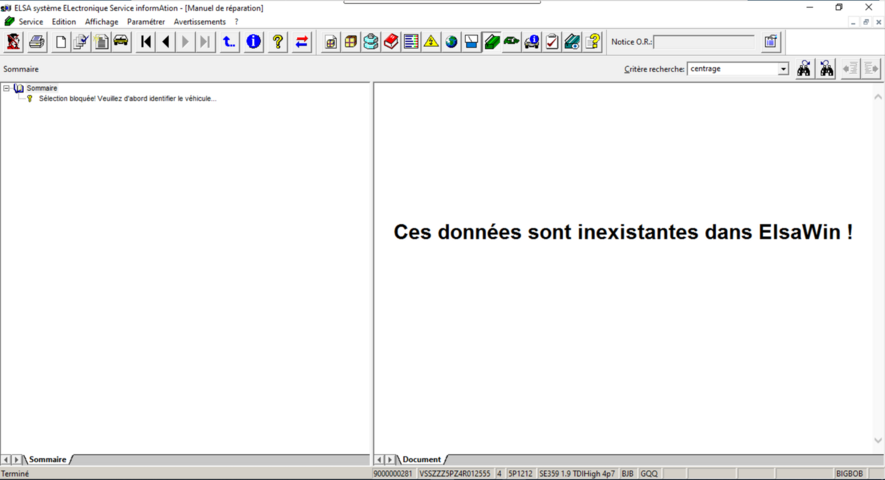Click the left-arrow previous search result icon
The image size is (885, 480).
[850, 69]
